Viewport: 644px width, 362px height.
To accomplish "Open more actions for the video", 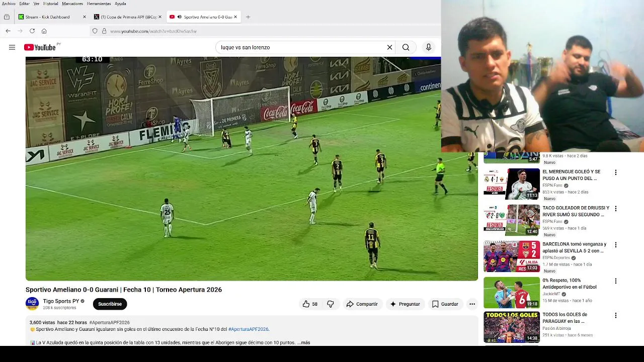I will tap(472, 304).
